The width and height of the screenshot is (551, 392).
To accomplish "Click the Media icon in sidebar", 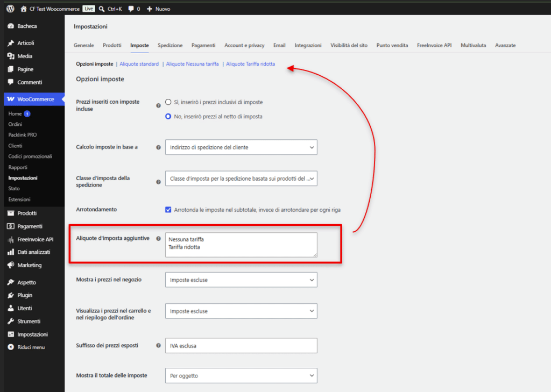I will pos(11,56).
